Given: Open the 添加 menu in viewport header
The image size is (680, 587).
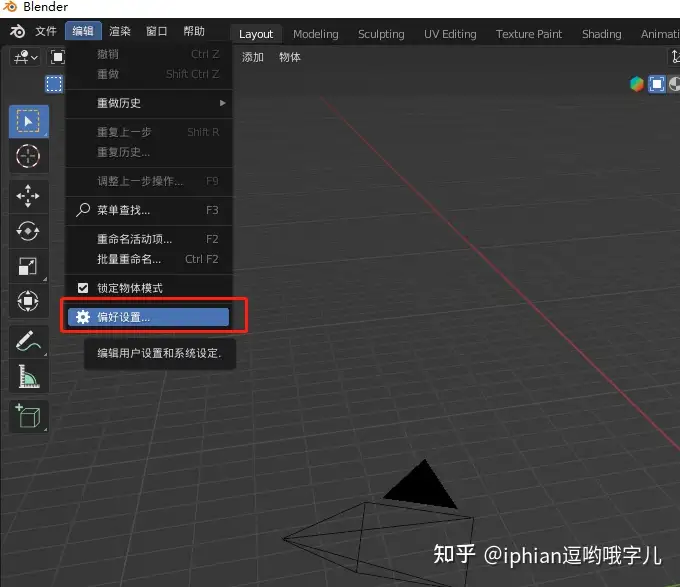Looking at the screenshot, I should 253,57.
